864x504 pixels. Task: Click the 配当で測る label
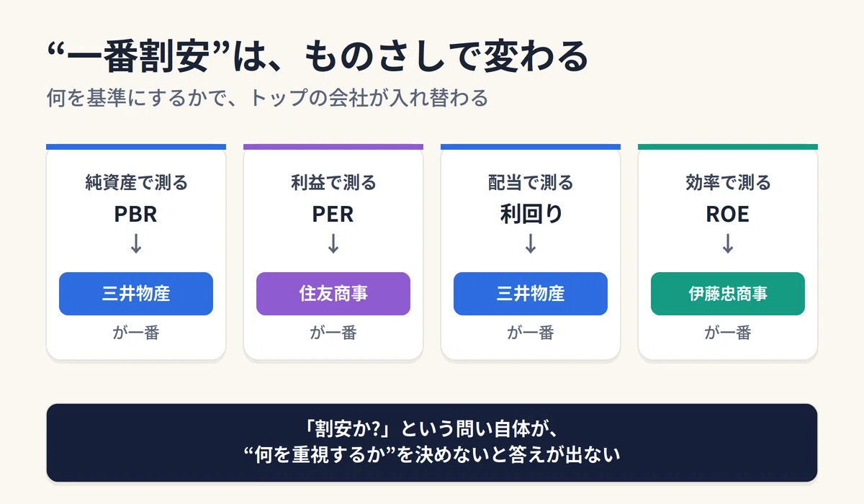click(531, 183)
